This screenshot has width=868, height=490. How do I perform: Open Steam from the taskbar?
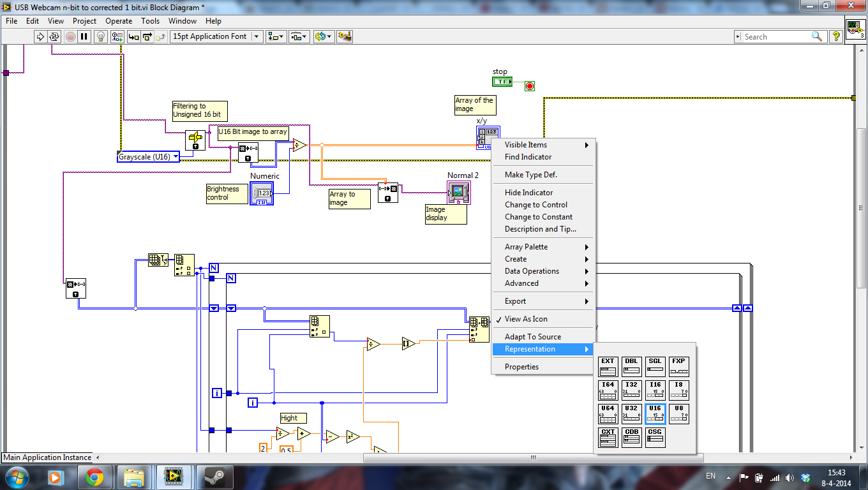[x=214, y=477]
